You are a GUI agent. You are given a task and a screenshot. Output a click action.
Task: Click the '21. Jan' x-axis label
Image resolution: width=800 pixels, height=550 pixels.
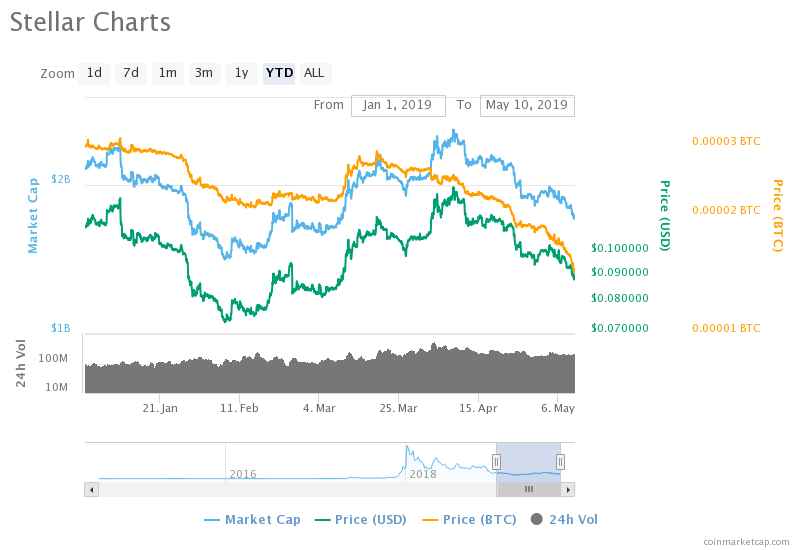(160, 408)
